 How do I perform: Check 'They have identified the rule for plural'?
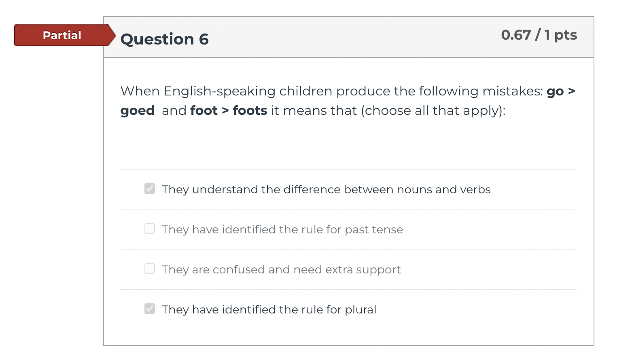(x=149, y=309)
